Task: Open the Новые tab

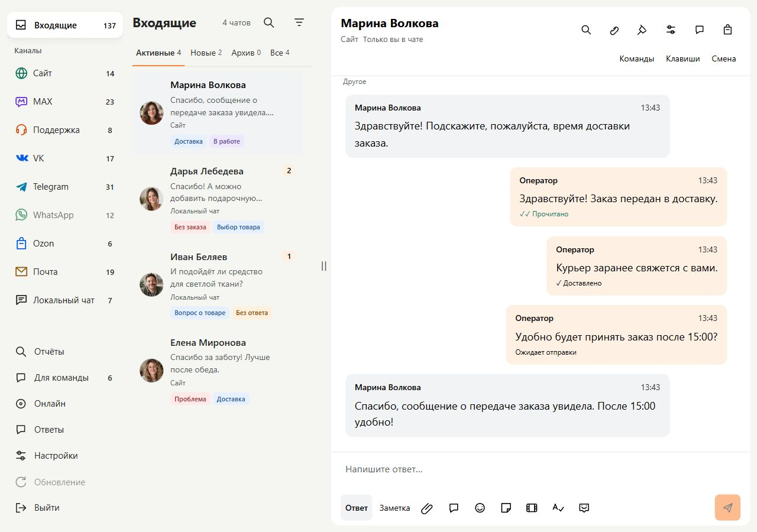Action: pyautogui.click(x=206, y=53)
